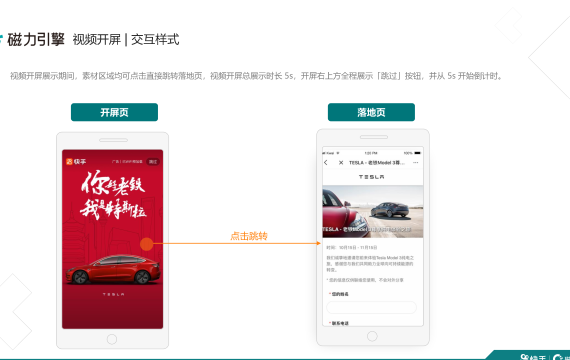This screenshot has width=570, height=360.
Task: Tap the X close icon in landing page header
Action: 341,163
